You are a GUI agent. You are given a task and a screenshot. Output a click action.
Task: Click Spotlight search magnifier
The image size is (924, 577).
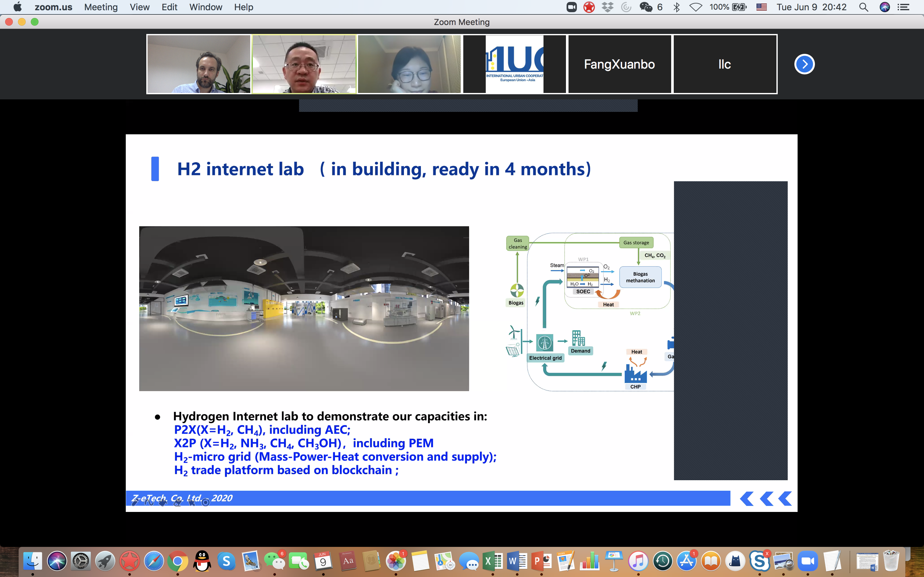click(864, 7)
